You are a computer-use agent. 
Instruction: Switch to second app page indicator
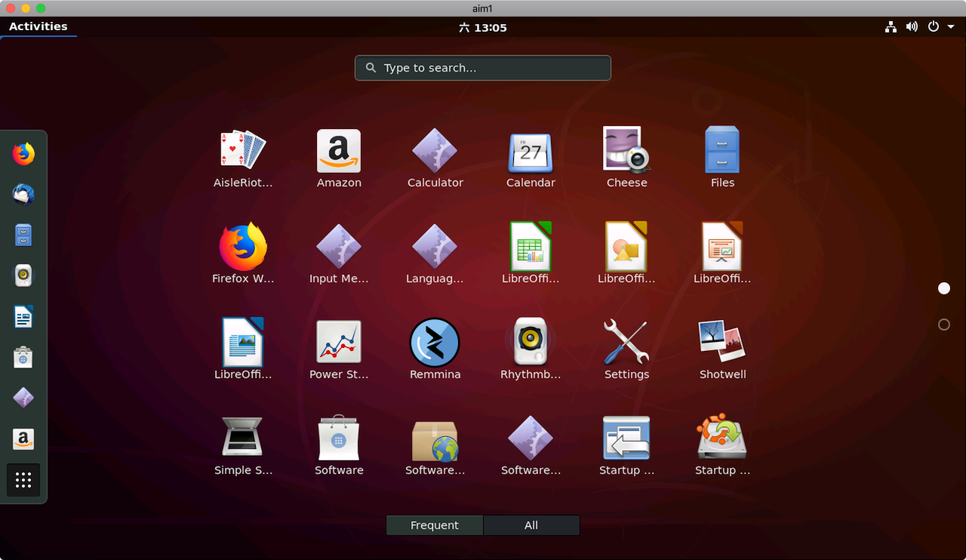tap(944, 325)
